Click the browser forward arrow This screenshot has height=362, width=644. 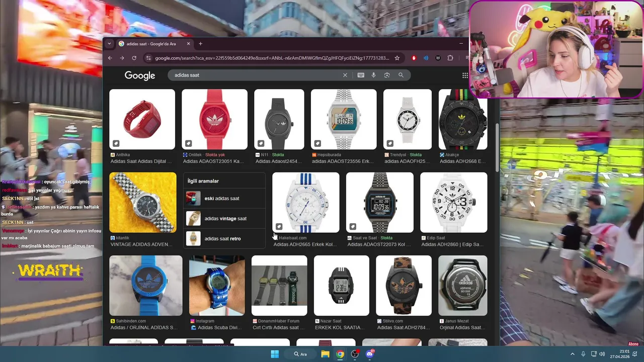[x=122, y=58]
